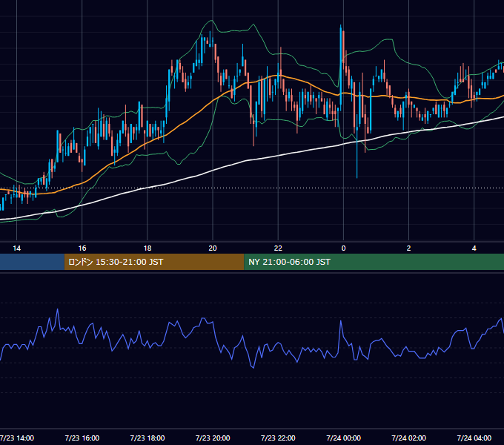Click the 7/24 02:00 date label

tap(409, 438)
